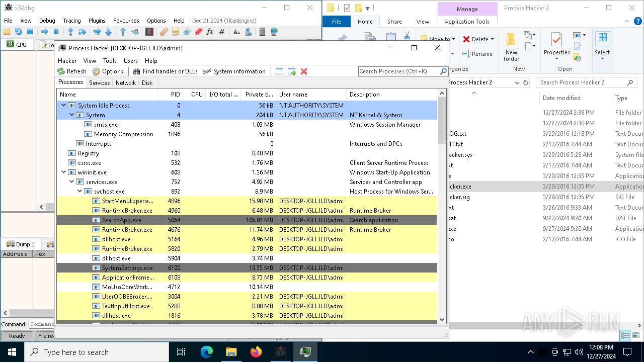Select the csrss.exe process row
The height and width of the screenshot is (362, 644).
[x=247, y=163]
